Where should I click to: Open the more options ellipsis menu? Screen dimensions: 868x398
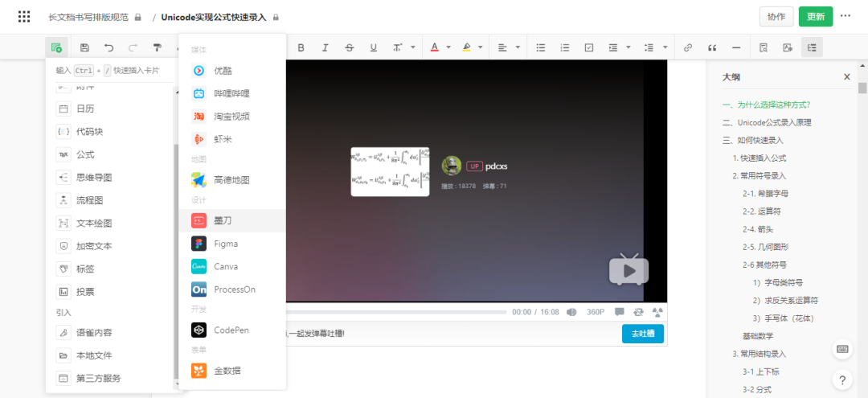[845, 16]
